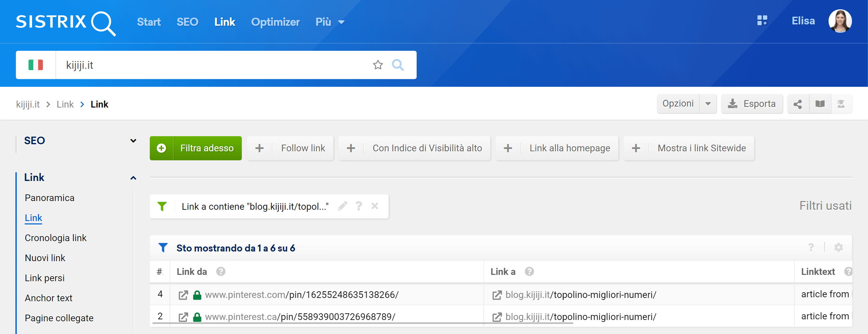The width and height of the screenshot is (868, 334).
Task: Click the help question mark in table header bar
Action: (x=811, y=247)
